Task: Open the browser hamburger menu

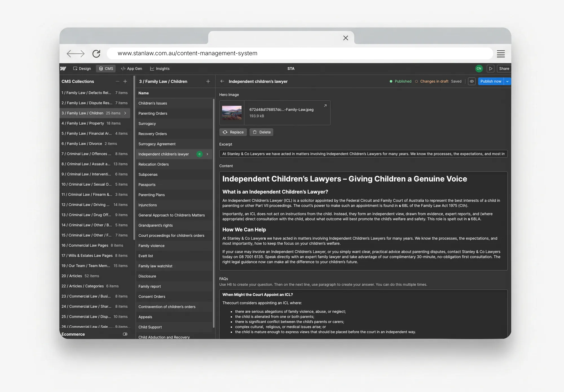Action: pyautogui.click(x=501, y=54)
